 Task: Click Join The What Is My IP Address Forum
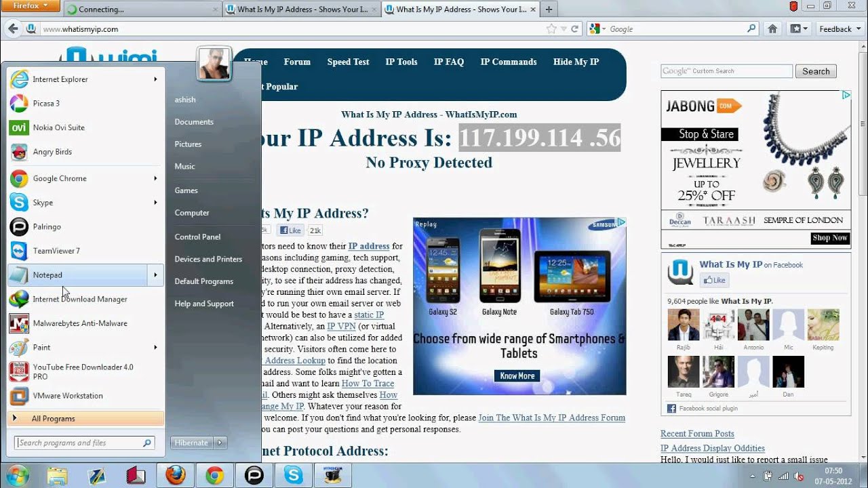[552, 418]
